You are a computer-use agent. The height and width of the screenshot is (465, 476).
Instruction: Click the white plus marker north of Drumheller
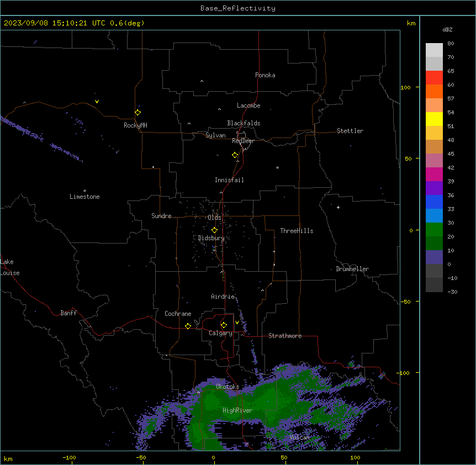[338, 207]
